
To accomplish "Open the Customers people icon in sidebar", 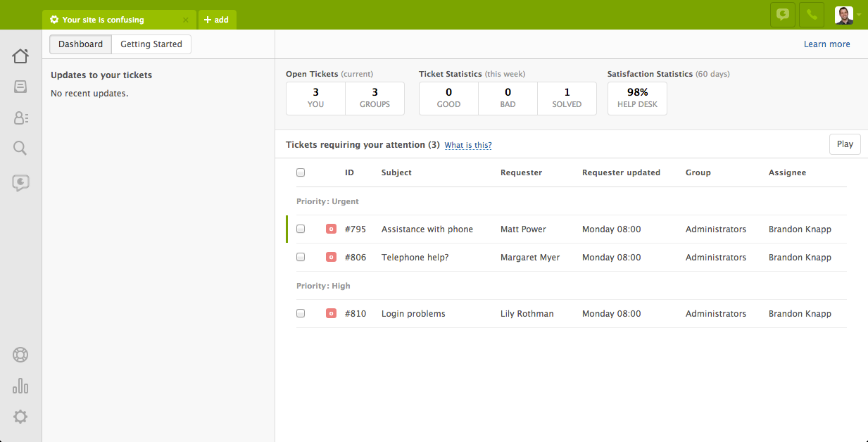I will pos(20,118).
